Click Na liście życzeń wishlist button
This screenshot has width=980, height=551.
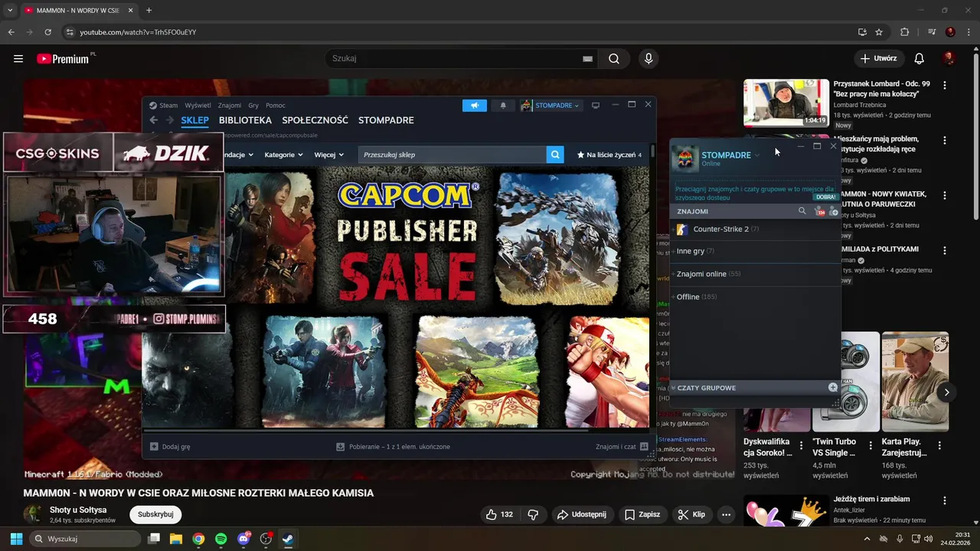click(x=609, y=155)
